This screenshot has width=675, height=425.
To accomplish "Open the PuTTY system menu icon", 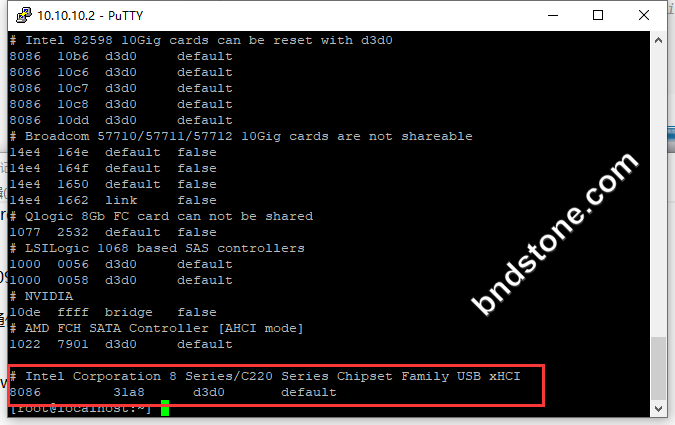I will point(24,15).
